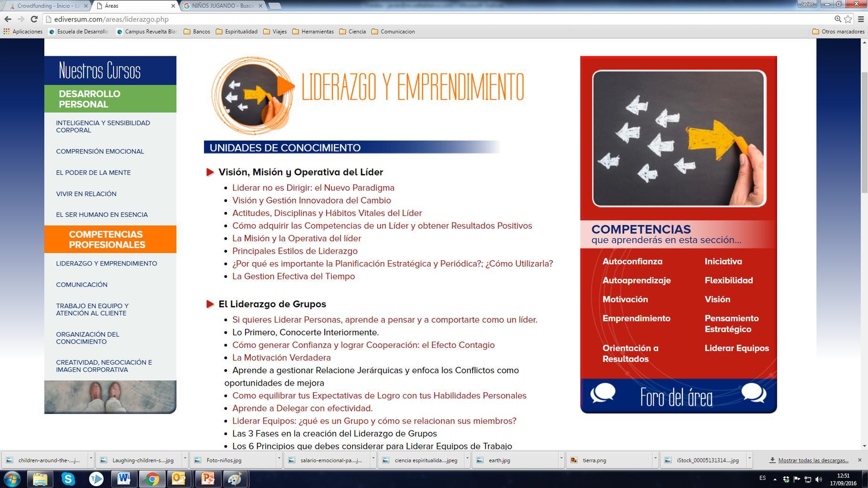Open the Comunicación course link in sidebar
Image resolution: width=868 pixels, height=488 pixels.
[x=82, y=285]
